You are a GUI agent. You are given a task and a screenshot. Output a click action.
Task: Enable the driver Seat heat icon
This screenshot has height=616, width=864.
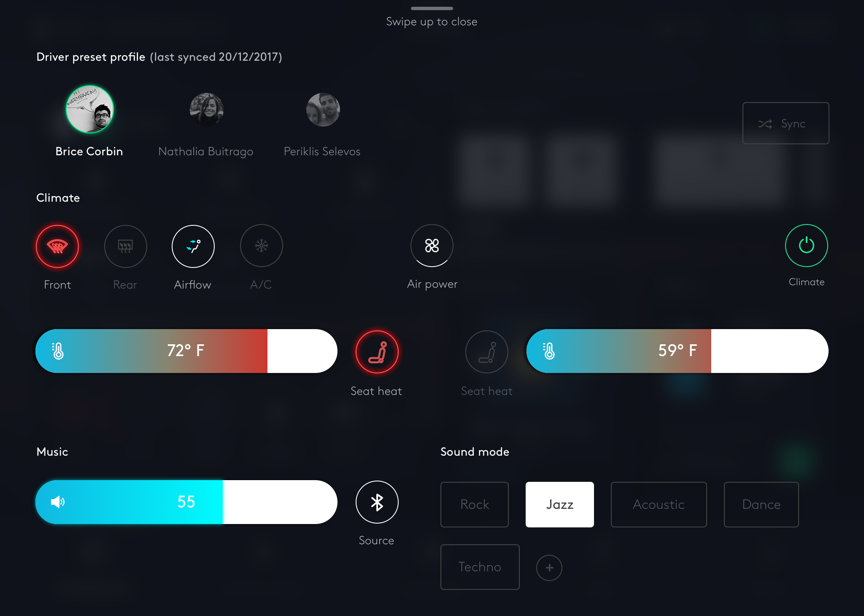coord(377,351)
